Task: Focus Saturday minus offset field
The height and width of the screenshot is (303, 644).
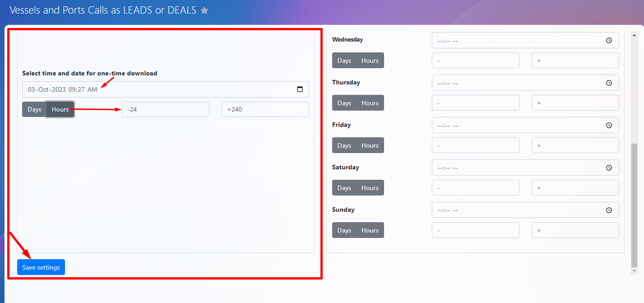Action: (x=475, y=188)
